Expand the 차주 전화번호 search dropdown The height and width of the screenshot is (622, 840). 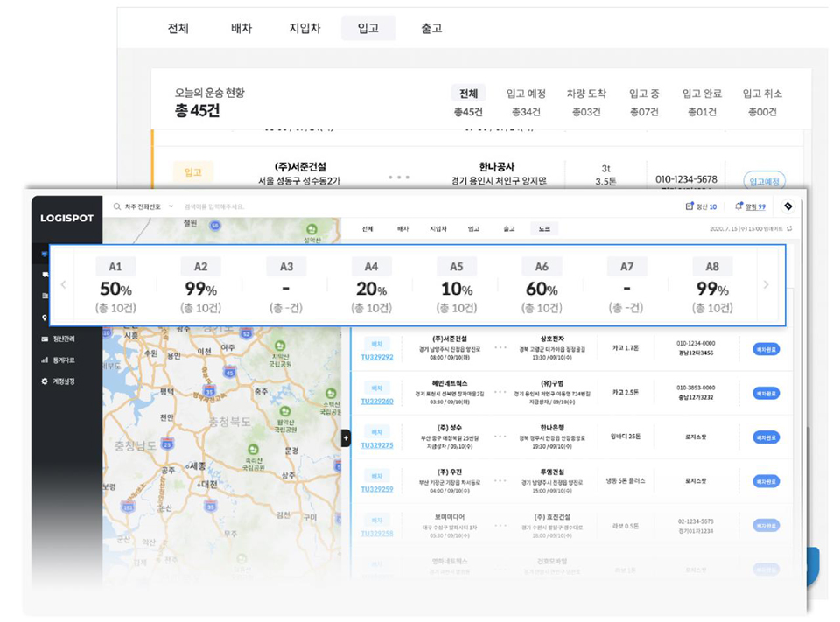pos(171,206)
